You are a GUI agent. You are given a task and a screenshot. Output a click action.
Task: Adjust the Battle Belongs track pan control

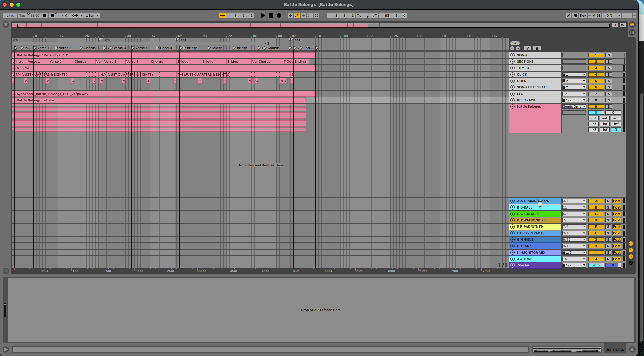(x=613, y=112)
